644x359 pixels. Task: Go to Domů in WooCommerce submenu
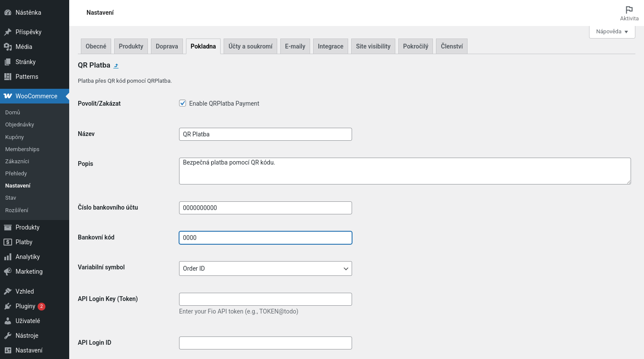(x=13, y=112)
